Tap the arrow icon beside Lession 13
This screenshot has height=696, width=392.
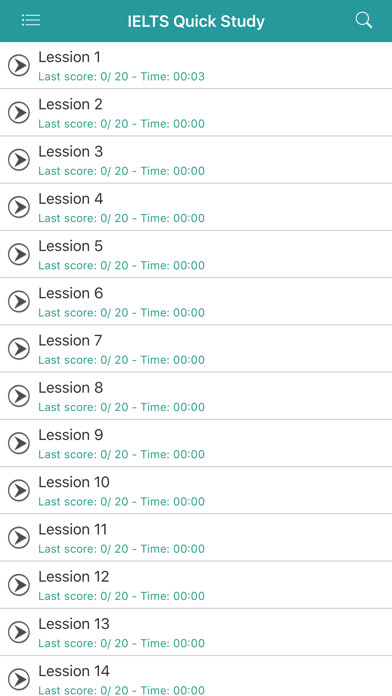pos(19,632)
